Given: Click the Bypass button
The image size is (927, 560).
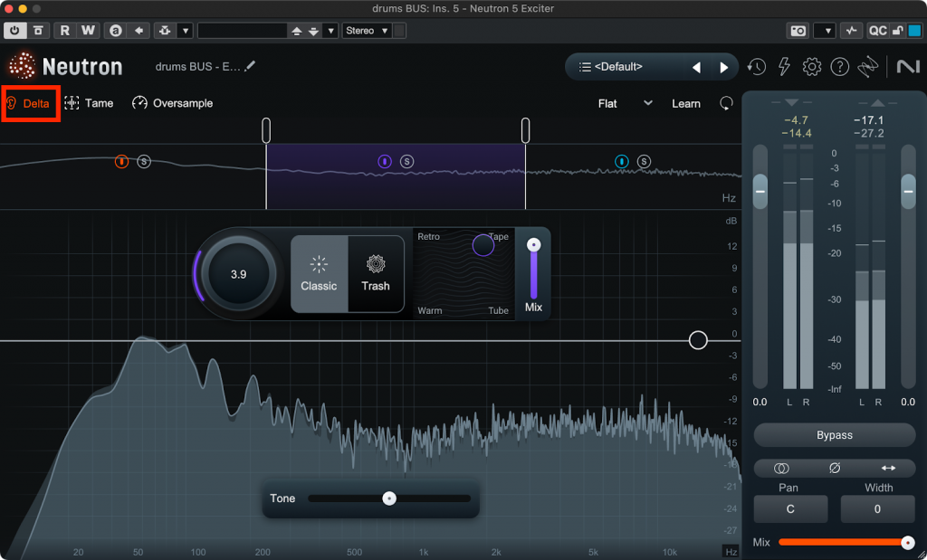Looking at the screenshot, I should click(x=835, y=435).
